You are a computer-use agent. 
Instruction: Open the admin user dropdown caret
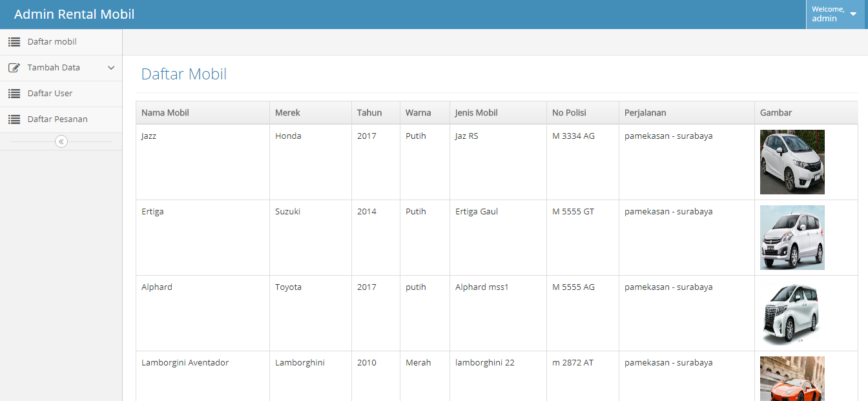click(853, 14)
